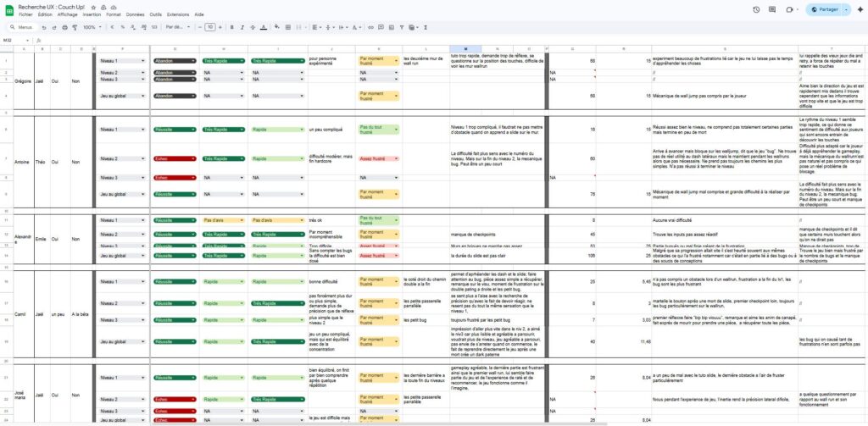
Task: Insert a link from the toolbar
Action: (371, 27)
